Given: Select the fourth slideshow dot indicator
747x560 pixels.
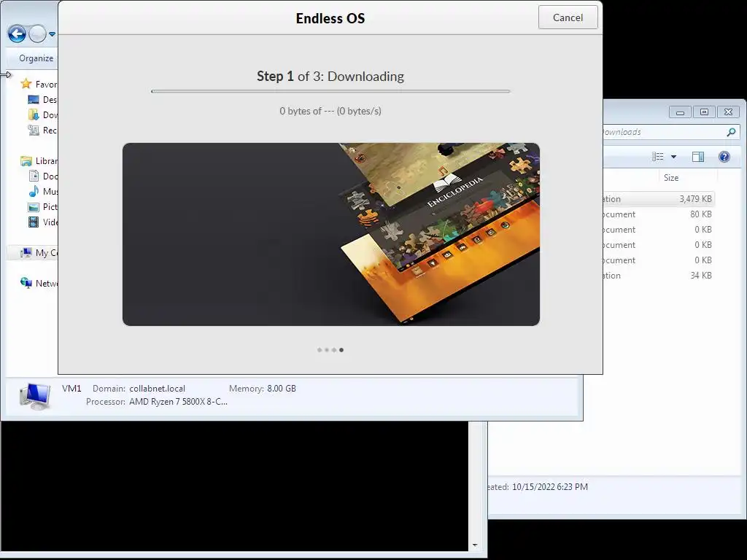Looking at the screenshot, I should (341, 350).
